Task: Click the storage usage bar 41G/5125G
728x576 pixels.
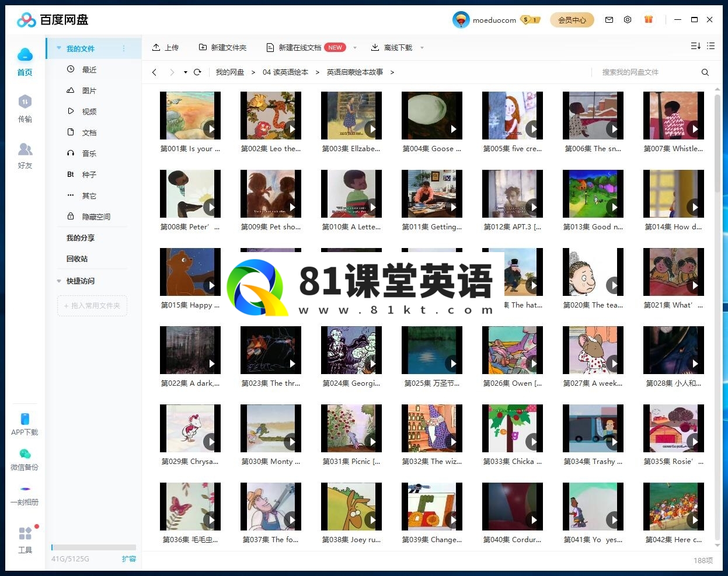Action: 93,547
